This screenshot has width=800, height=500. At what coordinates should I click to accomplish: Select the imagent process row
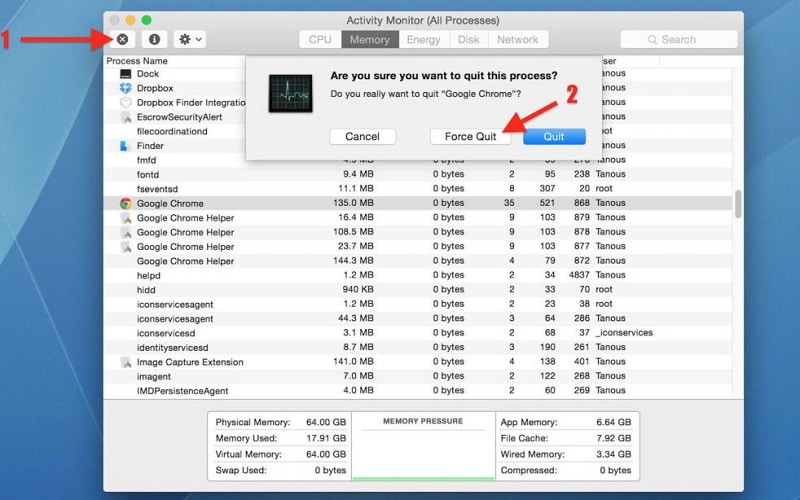point(418,376)
